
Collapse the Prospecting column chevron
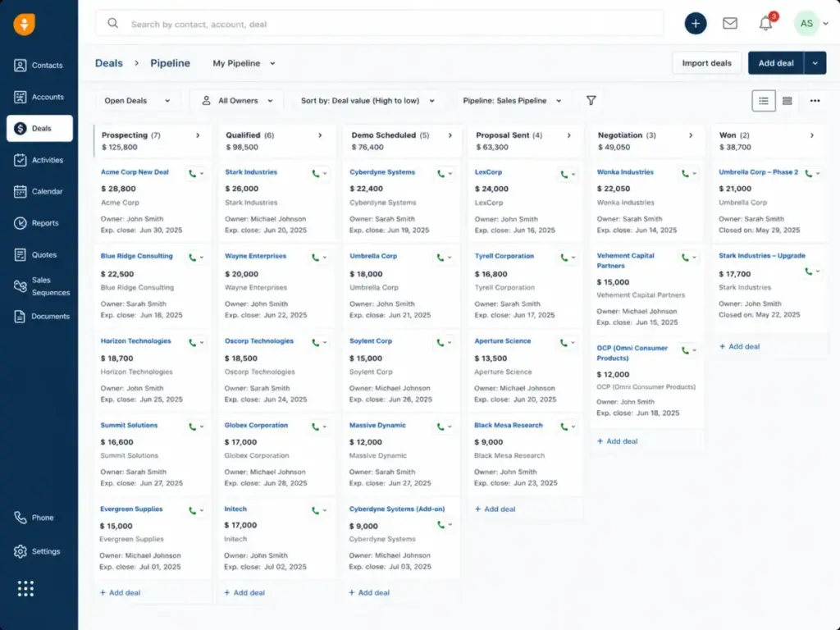pyautogui.click(x=198, y=135)
